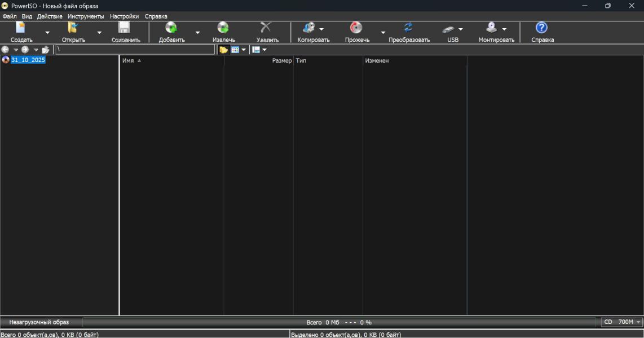
Task: Open the Инструменты menu
Action: pos(86,16)
